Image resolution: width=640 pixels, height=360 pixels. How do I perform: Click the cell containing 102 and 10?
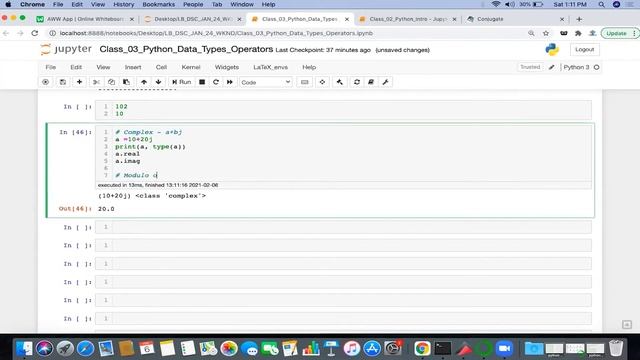[343, 110]
